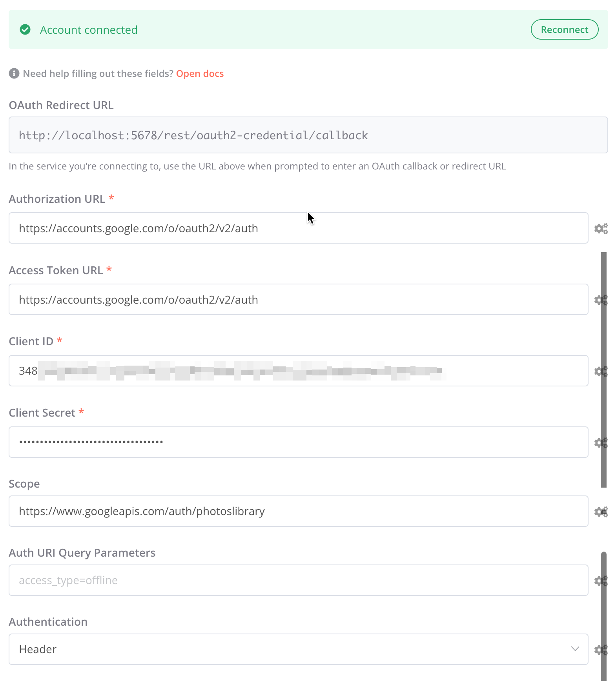Screen dimensions: 616x681
Task: Open options gear for Access Token URL
Action: click(x=601, y=300)
